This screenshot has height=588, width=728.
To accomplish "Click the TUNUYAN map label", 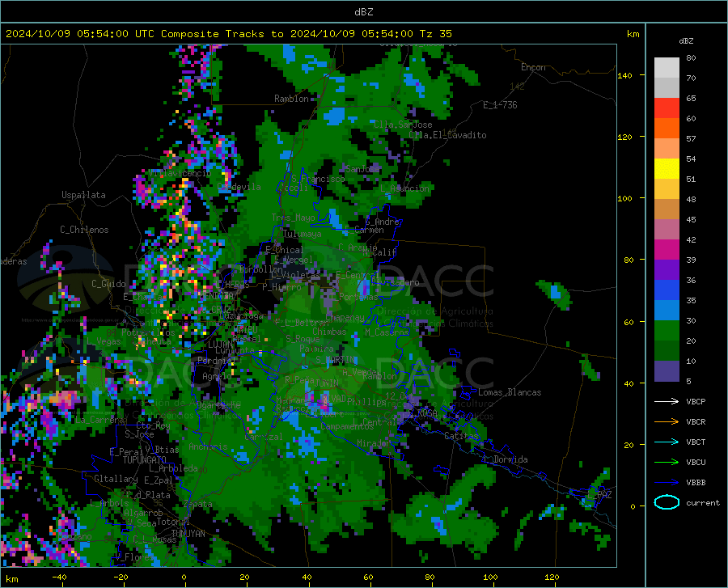I will 188,534.
